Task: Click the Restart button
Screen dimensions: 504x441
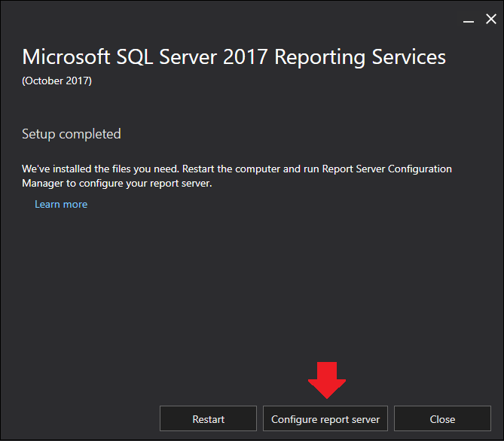Action: tap(208, 418)
